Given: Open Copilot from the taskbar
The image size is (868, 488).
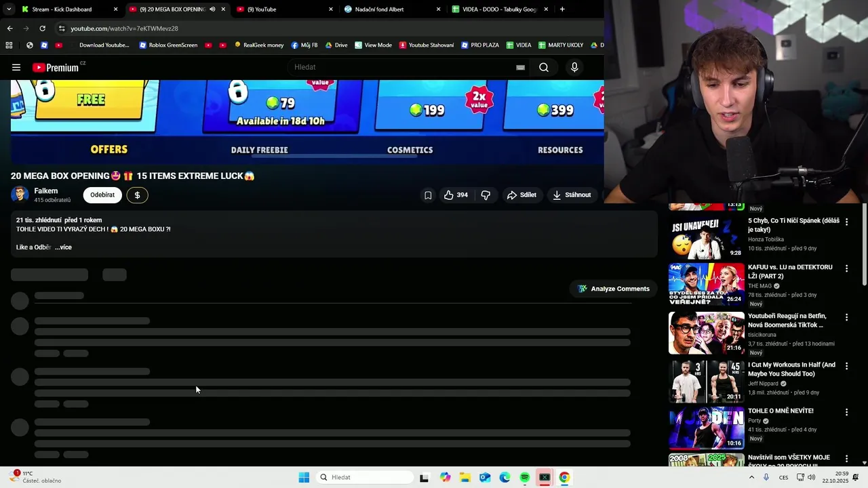Looking at the screenshot, I should [x=445, y=477].
